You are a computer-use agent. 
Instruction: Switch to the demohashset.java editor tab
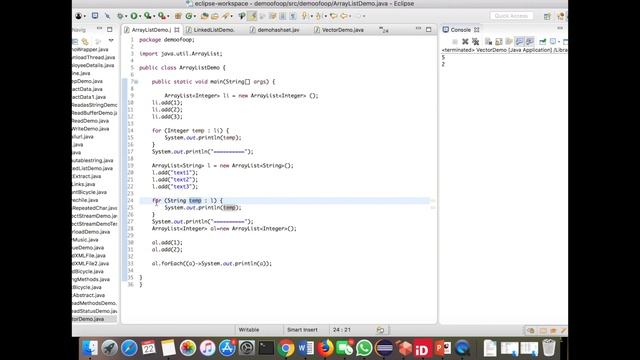point(278,30)
